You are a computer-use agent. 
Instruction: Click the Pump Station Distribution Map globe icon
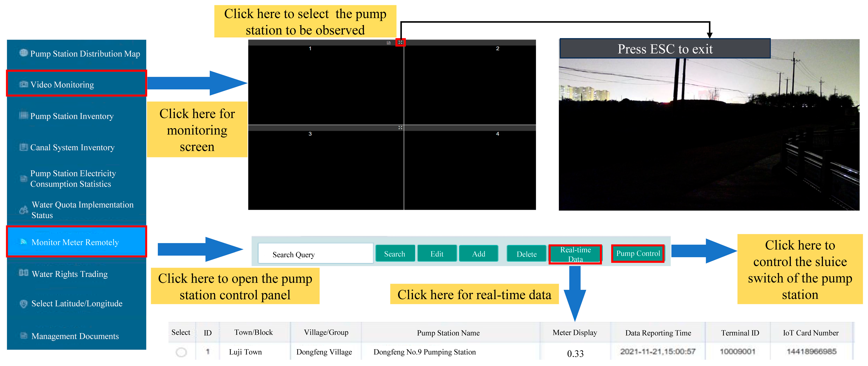(23, 53)
